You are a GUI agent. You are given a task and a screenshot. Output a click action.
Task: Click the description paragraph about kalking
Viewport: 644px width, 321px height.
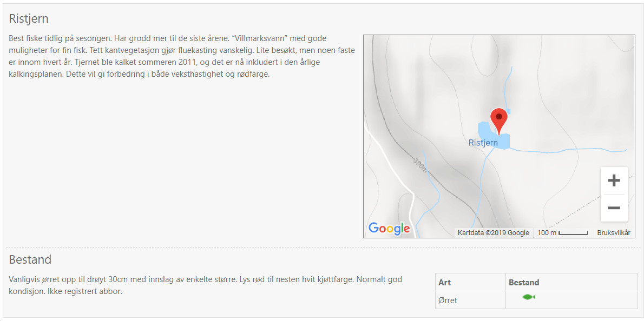pyautogui.click(x=181, y=57)
